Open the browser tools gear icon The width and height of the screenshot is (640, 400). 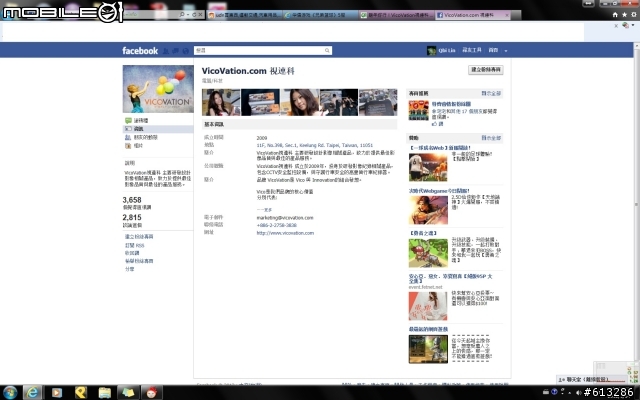pos(634,15)
